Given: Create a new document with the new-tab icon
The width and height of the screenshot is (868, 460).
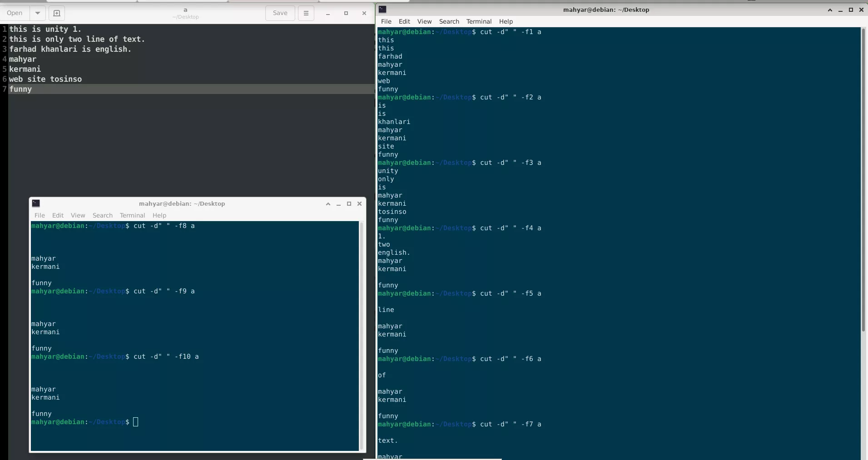Looking at the screenshot, I should [x=57, y=13].
